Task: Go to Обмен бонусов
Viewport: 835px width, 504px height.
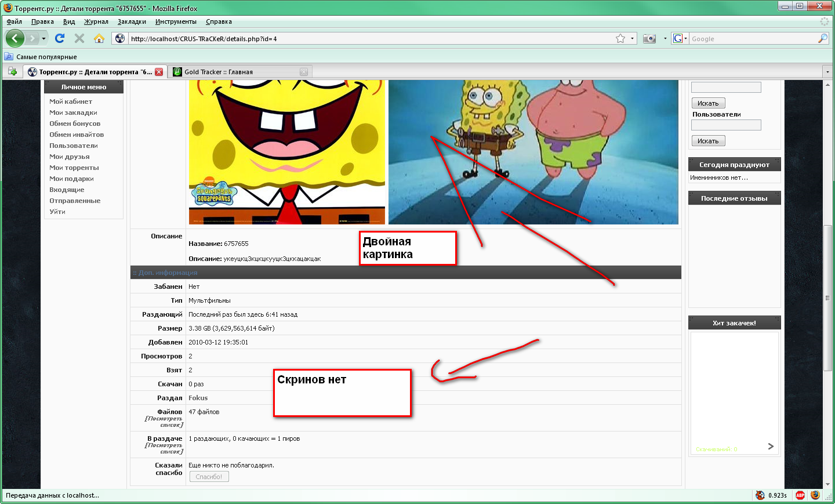Action: pos(75,124)
